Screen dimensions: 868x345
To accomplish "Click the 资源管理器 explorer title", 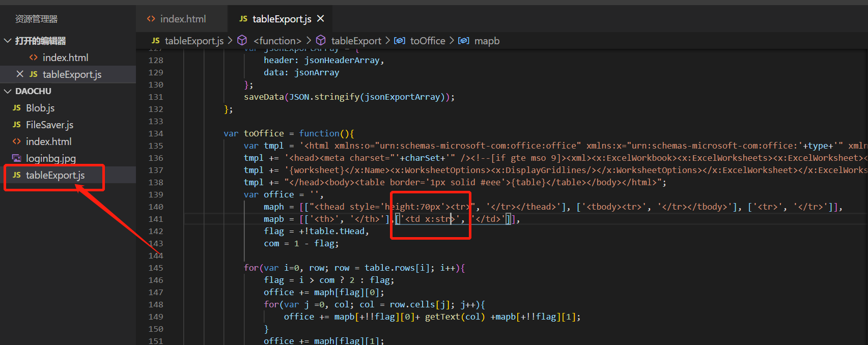I will [x=36, y=19].
